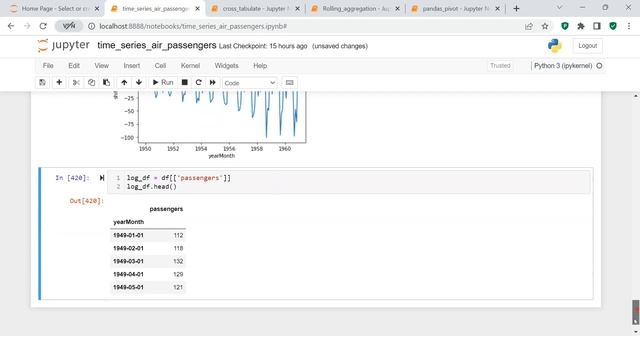Go back with browser back arrow
Image resolution: width=640 pixels, height=360 pixels.
tap(11, 26)
